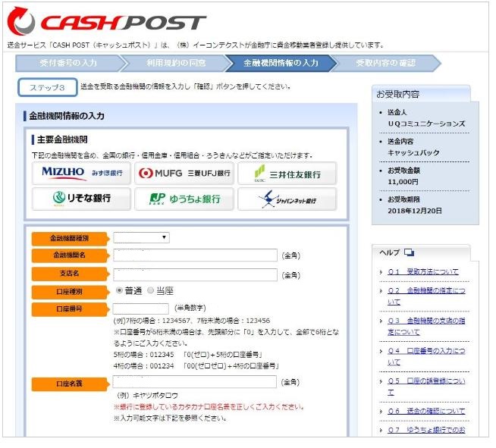Select the 普通 account type radio

(x=119, y=290)
